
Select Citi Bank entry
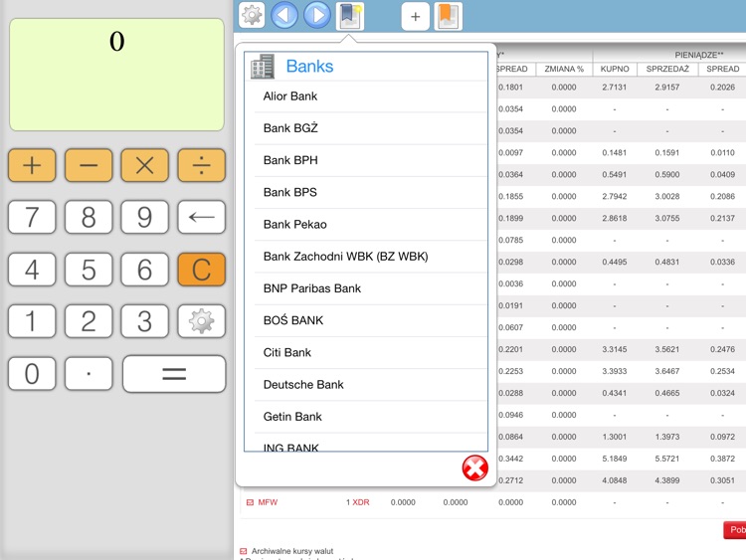point(366,352)
